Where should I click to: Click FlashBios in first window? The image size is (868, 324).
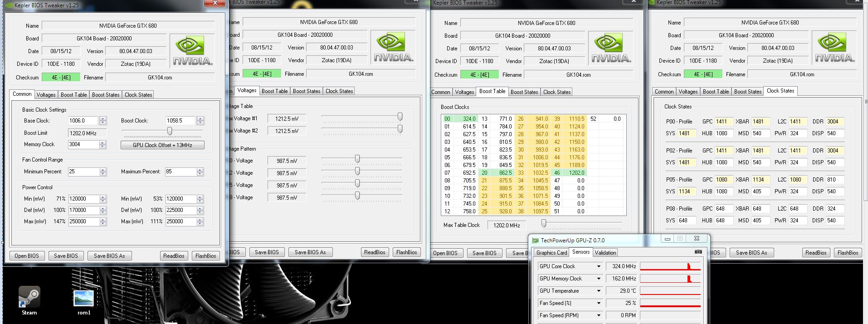pos(206,256)
